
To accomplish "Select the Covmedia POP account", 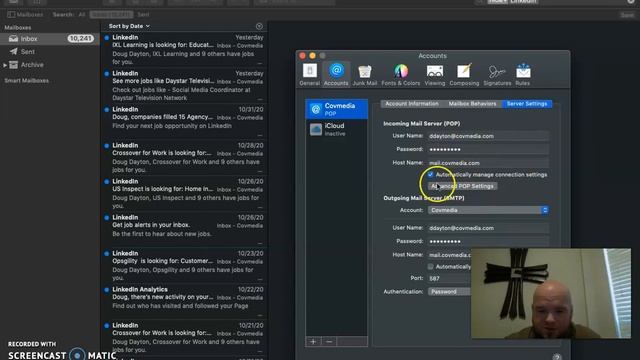I will 337,109.
